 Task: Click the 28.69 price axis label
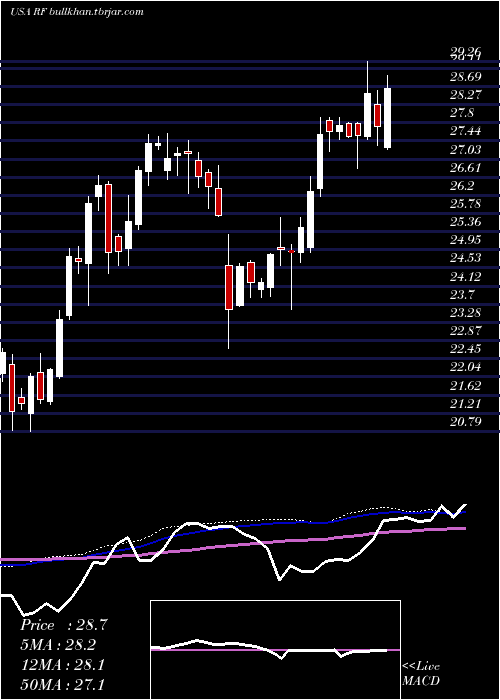(x=466, y=77)
